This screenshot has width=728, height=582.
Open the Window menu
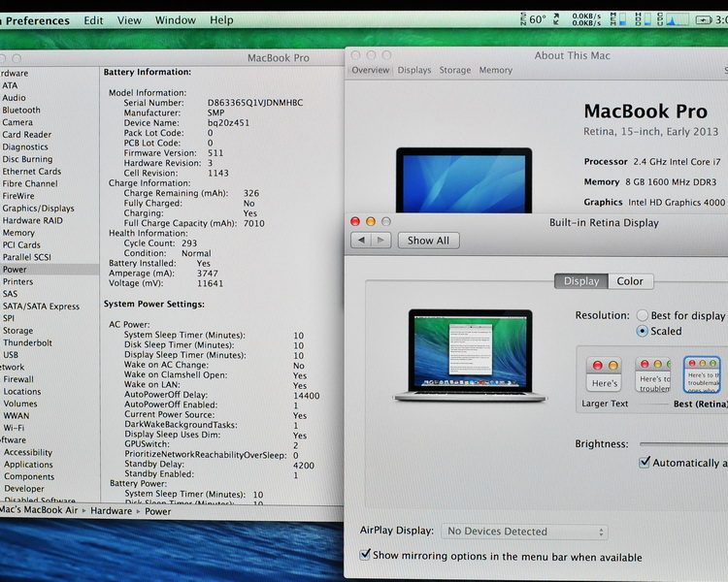(x=176, y=20)
